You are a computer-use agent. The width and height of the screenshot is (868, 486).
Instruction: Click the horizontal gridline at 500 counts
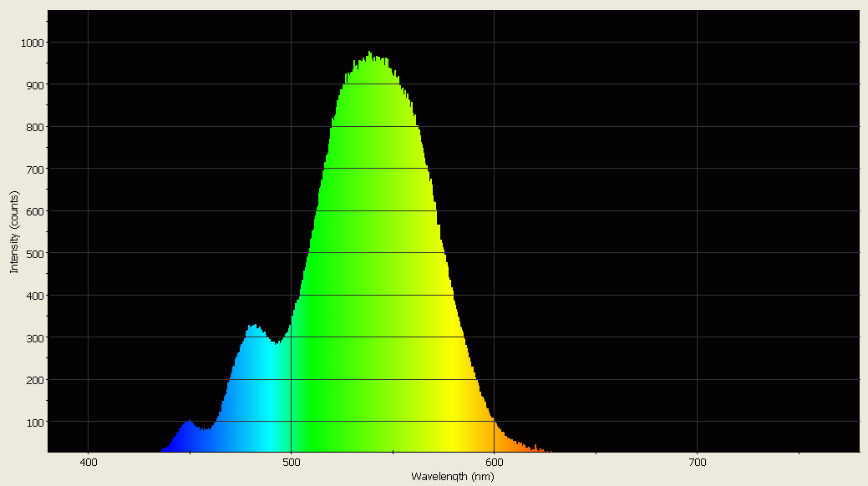pyautogui.click(x=585, y=252)
